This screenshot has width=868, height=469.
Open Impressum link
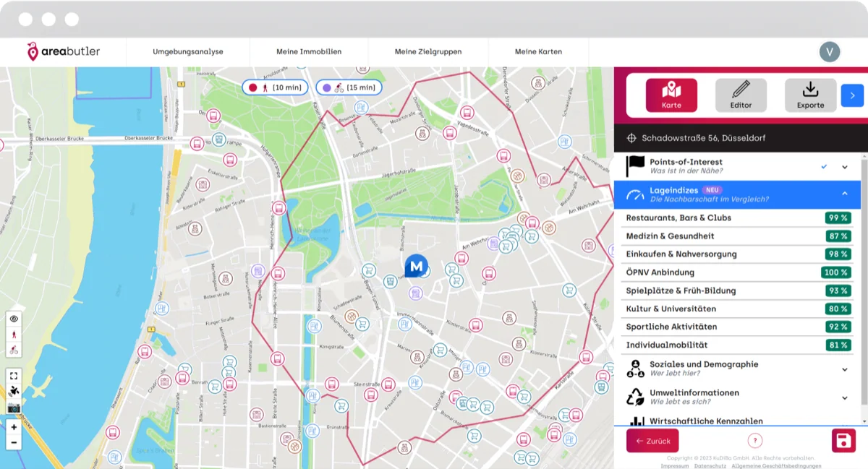point(675,465)
